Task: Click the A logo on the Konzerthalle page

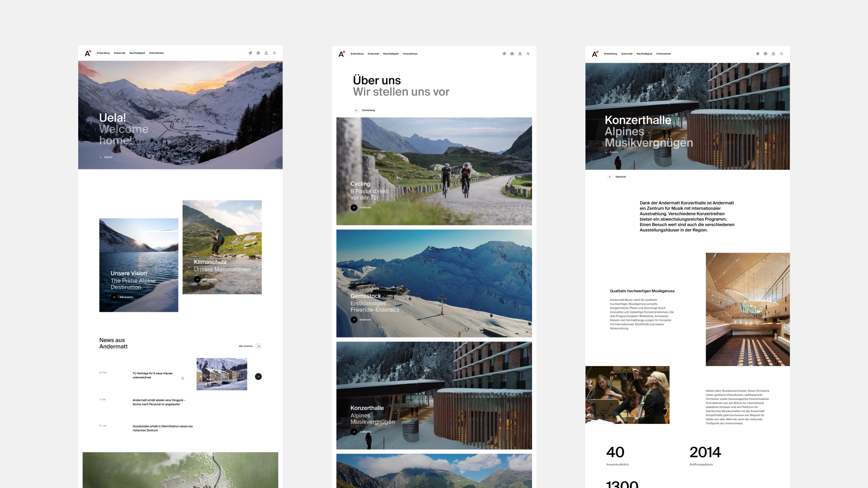Action: (x=595, y=54)
